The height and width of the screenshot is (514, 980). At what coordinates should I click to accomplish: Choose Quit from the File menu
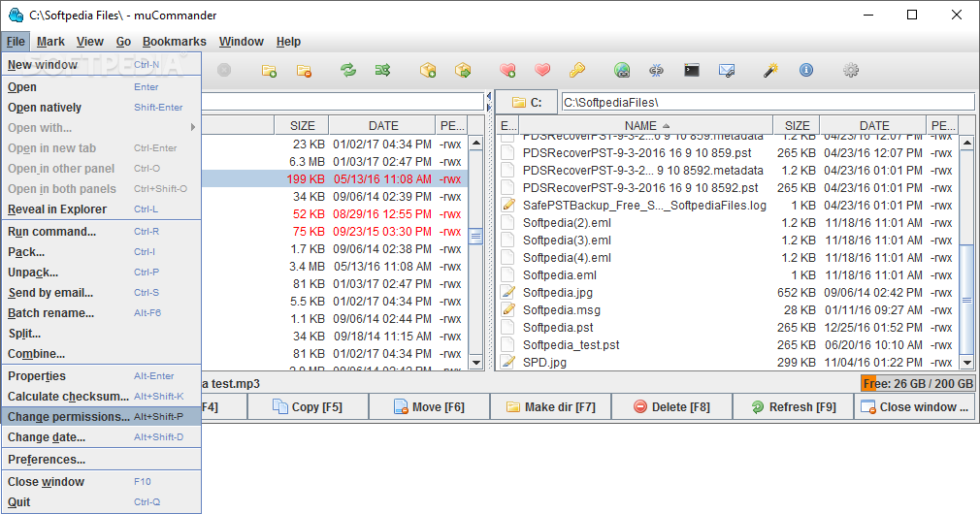click(101, 502)
